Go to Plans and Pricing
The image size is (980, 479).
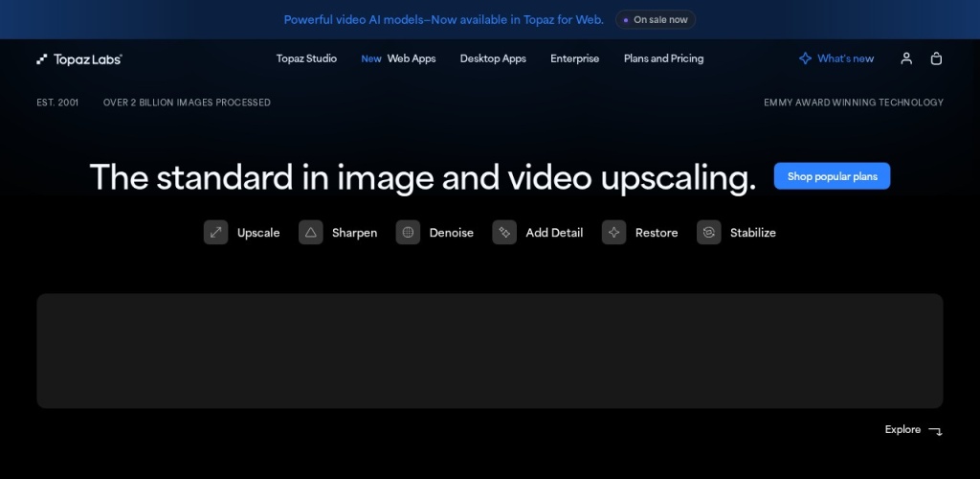pos(664,58)
